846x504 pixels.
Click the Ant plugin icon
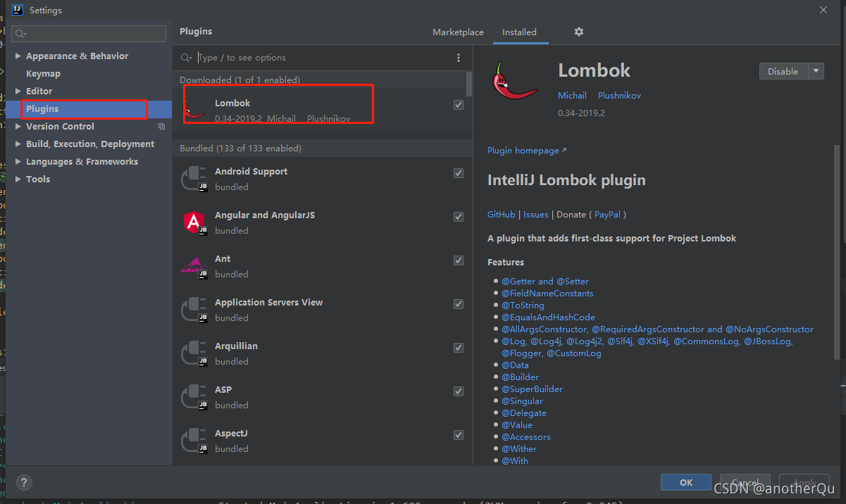tap(194, 266)
